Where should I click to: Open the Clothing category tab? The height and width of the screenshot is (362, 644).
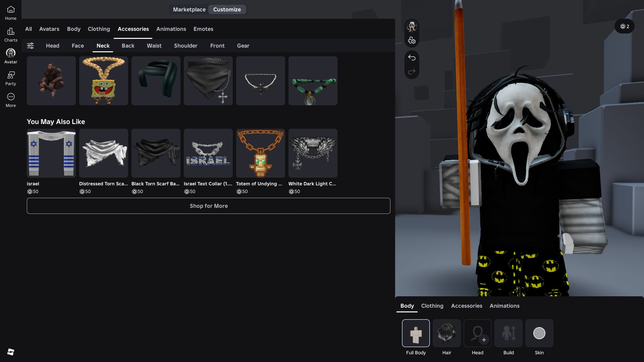(99, 29)
